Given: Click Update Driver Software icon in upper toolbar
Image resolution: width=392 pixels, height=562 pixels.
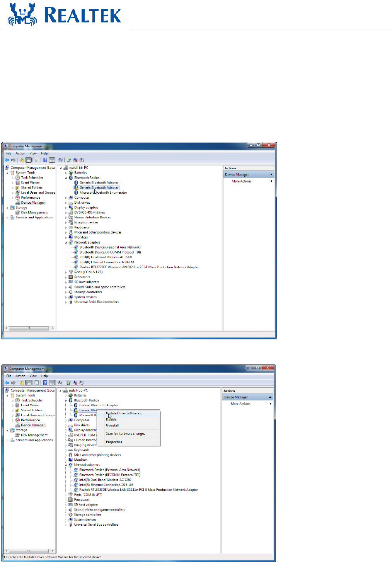Looking at the screenshot, I should 69,160.
